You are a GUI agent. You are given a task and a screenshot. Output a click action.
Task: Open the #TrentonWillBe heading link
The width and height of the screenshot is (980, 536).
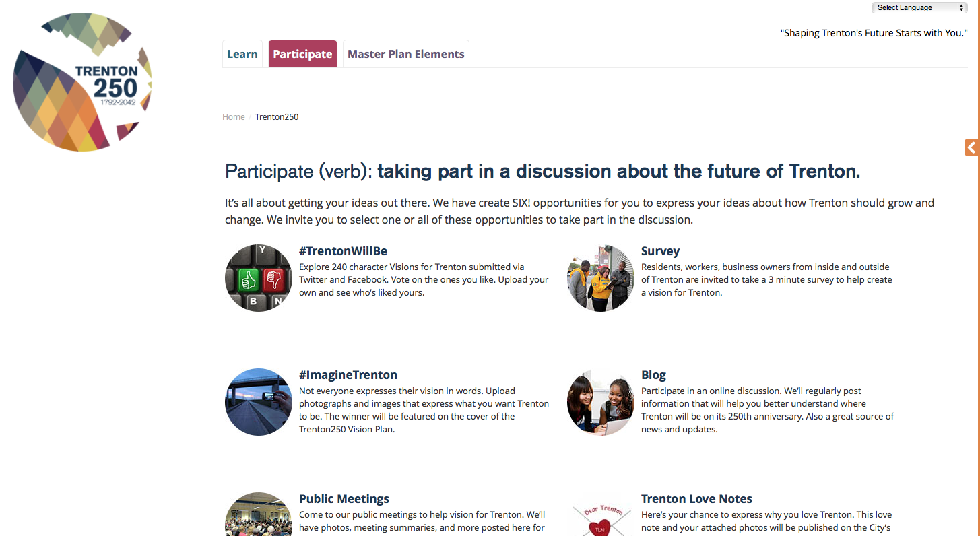[343, 251]
